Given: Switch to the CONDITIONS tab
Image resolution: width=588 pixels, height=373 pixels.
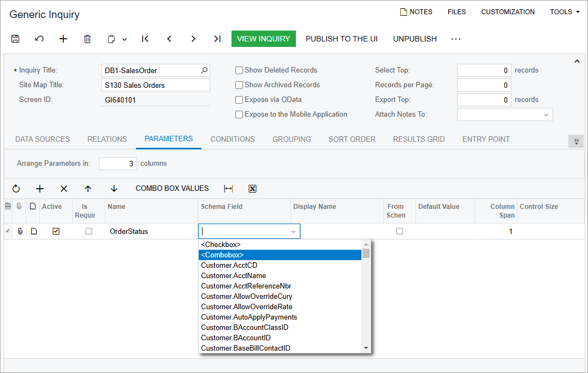Looking at the screenshot, I should click(x=233, y=139).
